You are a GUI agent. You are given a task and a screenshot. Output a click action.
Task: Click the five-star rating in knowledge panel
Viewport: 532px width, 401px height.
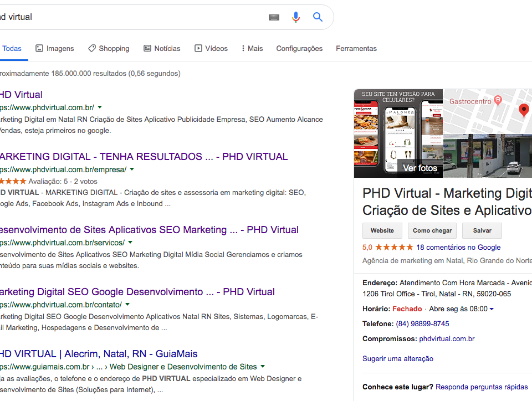[394, 247]
